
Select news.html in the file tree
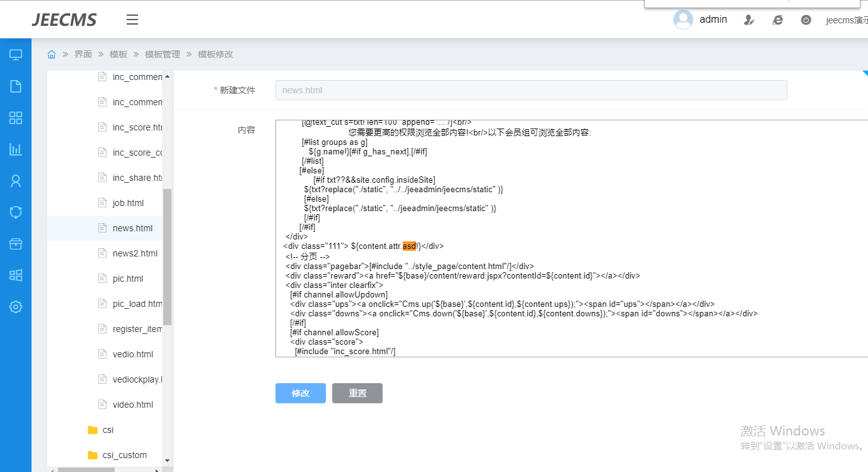tap(132, 228)
